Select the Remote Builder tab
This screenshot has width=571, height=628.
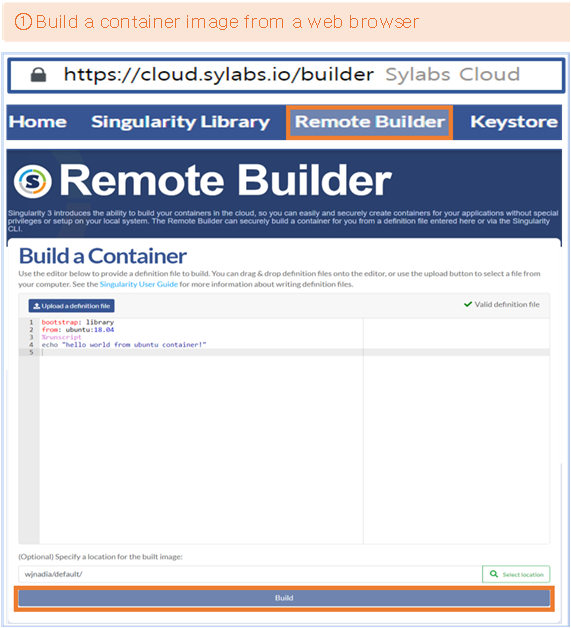pyautogui.click(x=370, y=122)
